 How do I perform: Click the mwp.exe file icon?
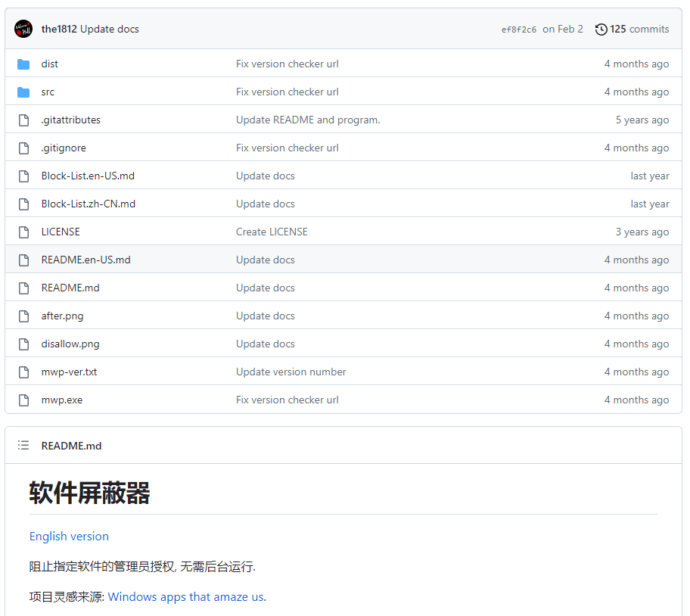coord(23,400)
